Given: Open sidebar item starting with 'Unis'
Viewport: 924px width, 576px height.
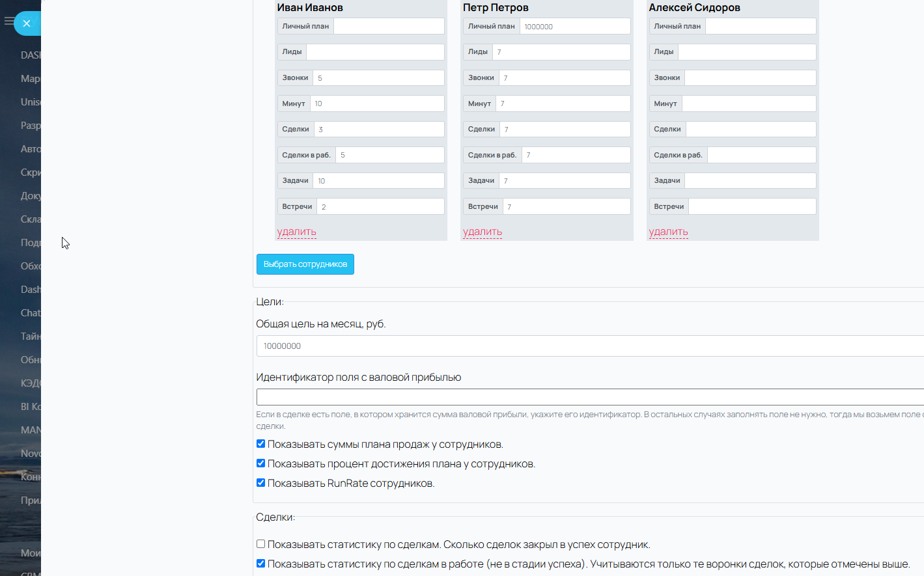Looking at the screenshot, I should (x=31, y=102).
